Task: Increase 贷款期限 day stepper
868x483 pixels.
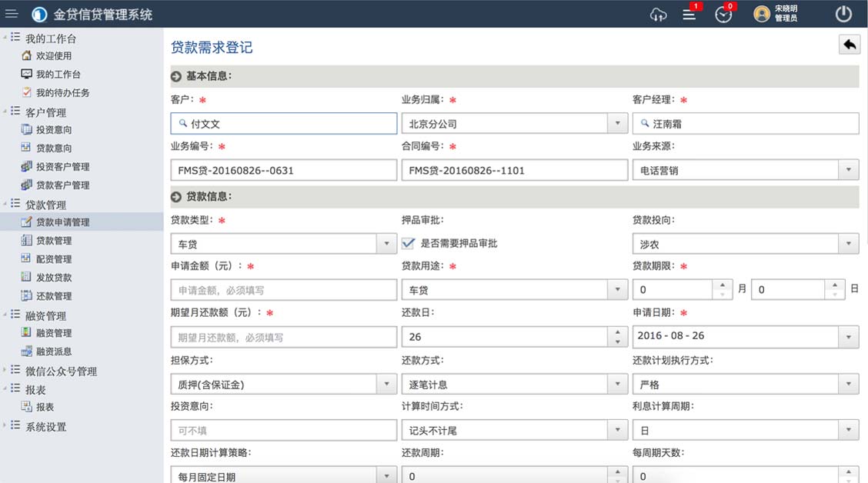Action: coord(835,285)
